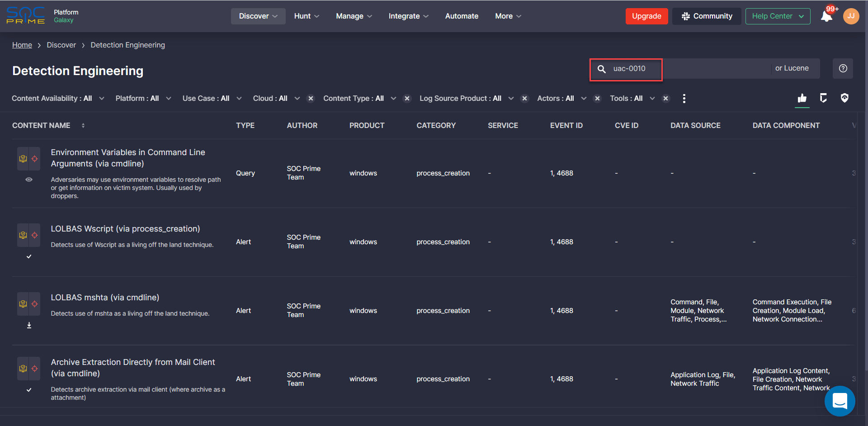
Task: Open the More menu
Action: click(508, 16)
